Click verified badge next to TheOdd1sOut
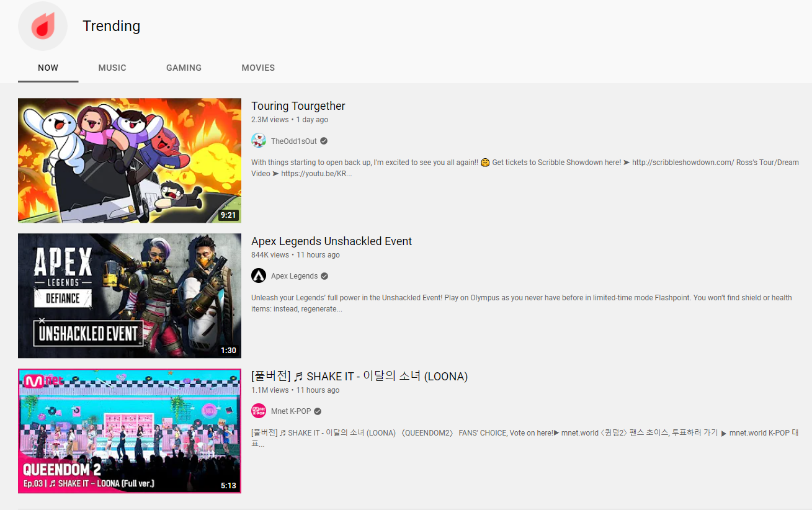This screenshot has height=510, width=812. click(324, 141)
